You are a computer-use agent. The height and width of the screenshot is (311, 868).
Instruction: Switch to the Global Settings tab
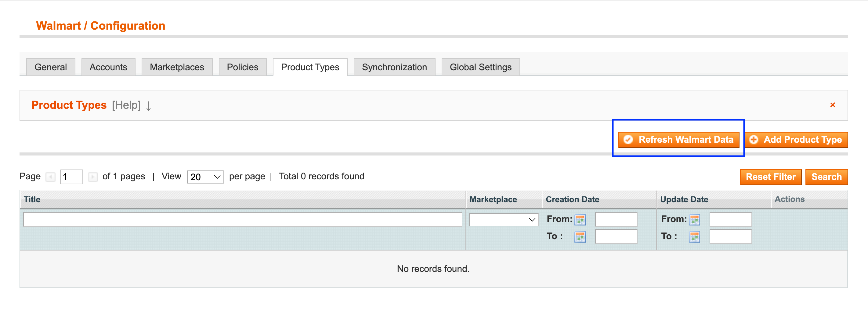click(x=480, y=67)
